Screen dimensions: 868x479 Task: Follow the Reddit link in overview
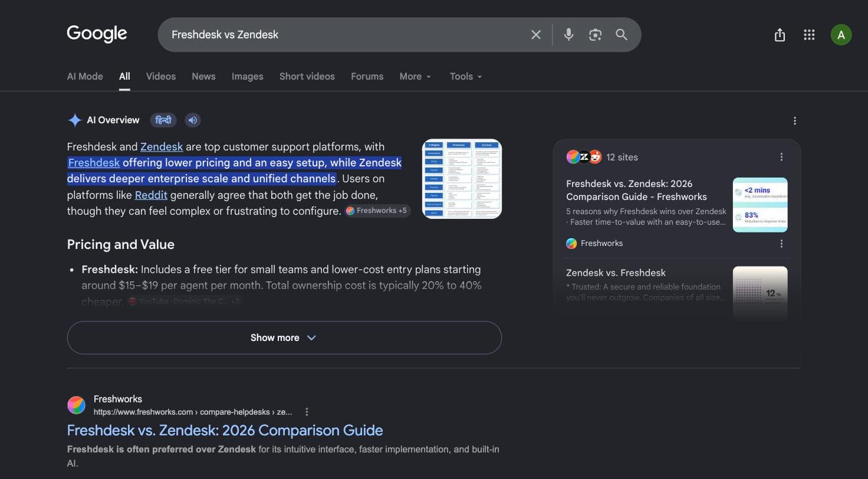(x=151, y=195)
